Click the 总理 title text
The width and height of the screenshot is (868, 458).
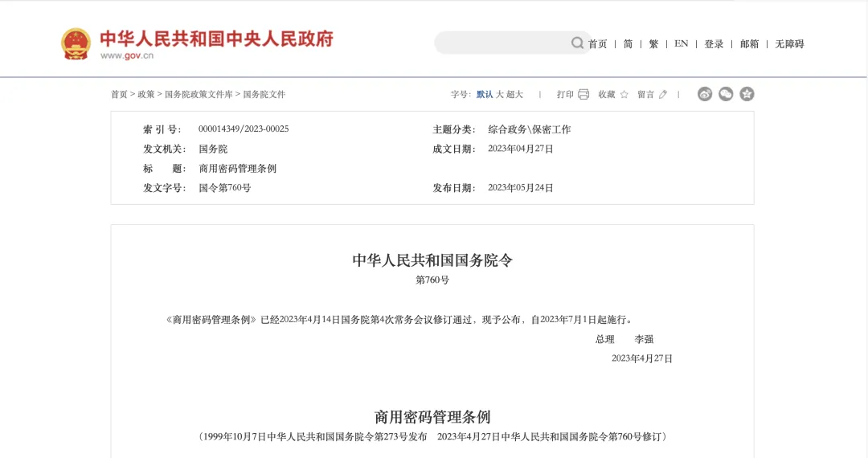605,339
